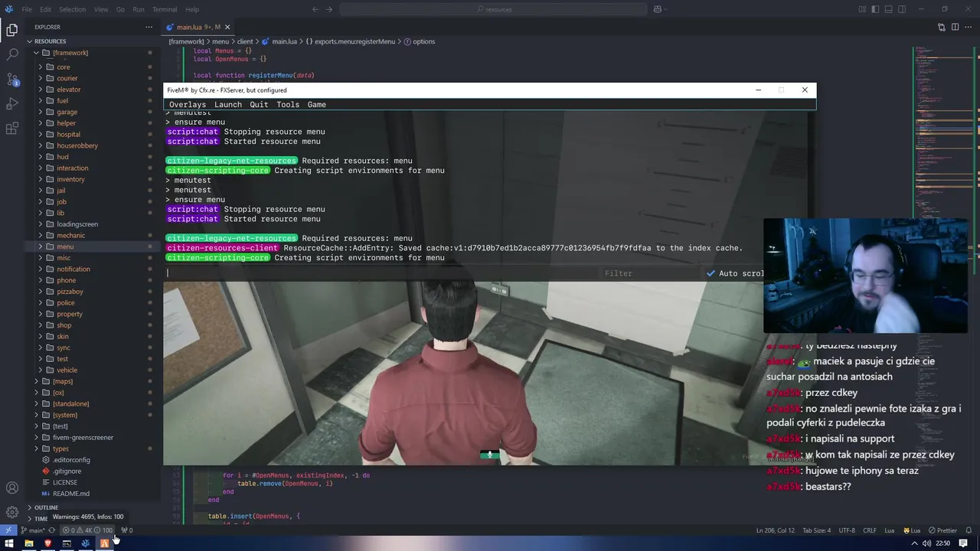Open the Accounts menu in activity bar
This screenshot has height=551, width=980.
12,488
